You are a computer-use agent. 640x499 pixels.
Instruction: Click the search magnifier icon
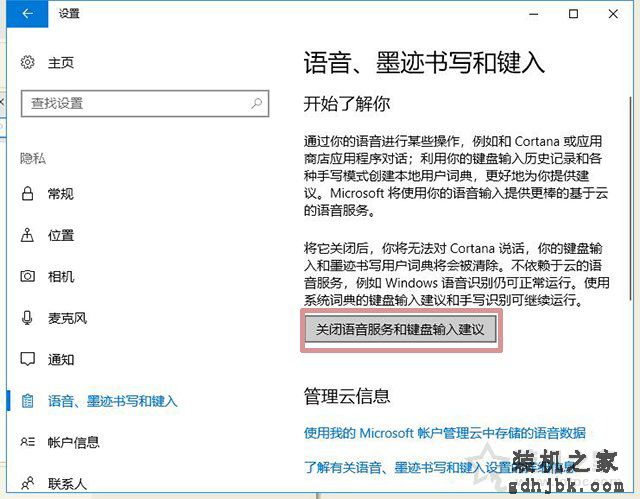[x=256, y=103]
